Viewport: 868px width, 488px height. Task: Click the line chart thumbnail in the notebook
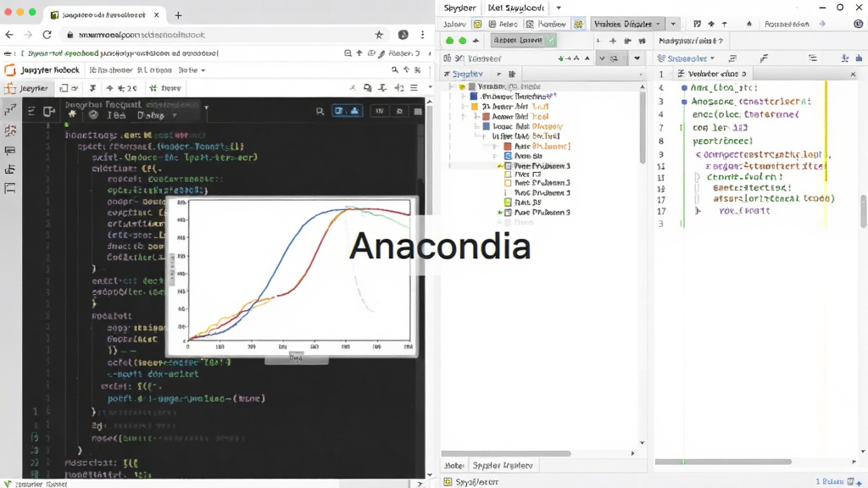292,277
